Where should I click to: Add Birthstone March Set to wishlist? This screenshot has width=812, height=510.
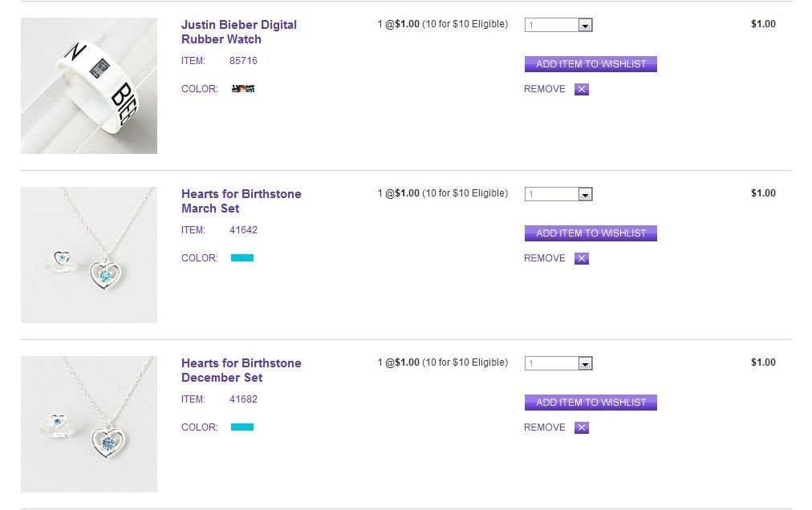coord(591,233)
